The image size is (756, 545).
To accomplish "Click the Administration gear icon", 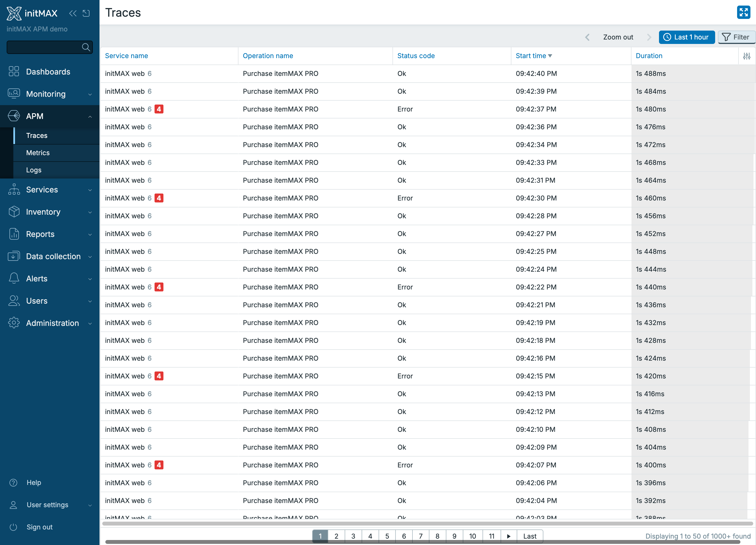I will [x=14, y=323].
